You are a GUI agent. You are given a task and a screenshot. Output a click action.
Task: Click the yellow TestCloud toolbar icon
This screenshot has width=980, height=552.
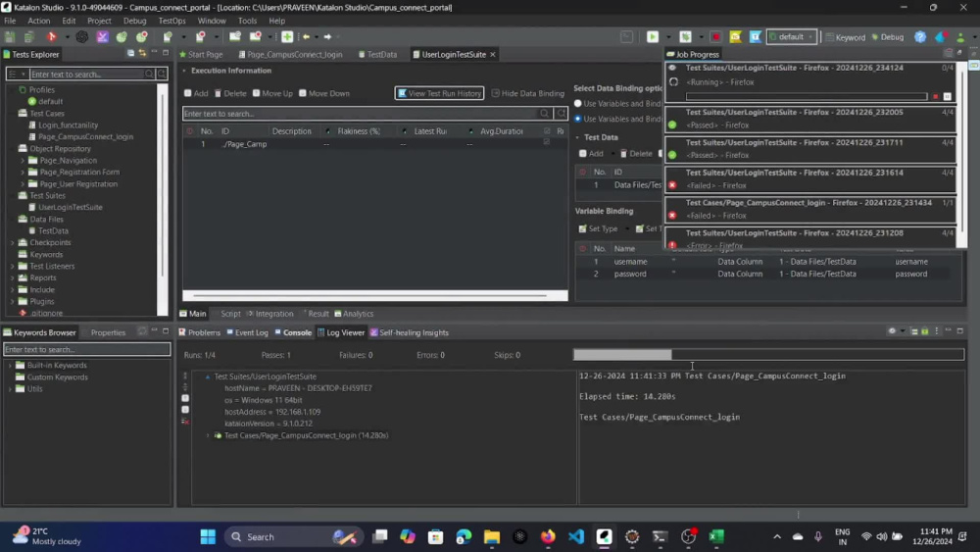click(736, 37)
